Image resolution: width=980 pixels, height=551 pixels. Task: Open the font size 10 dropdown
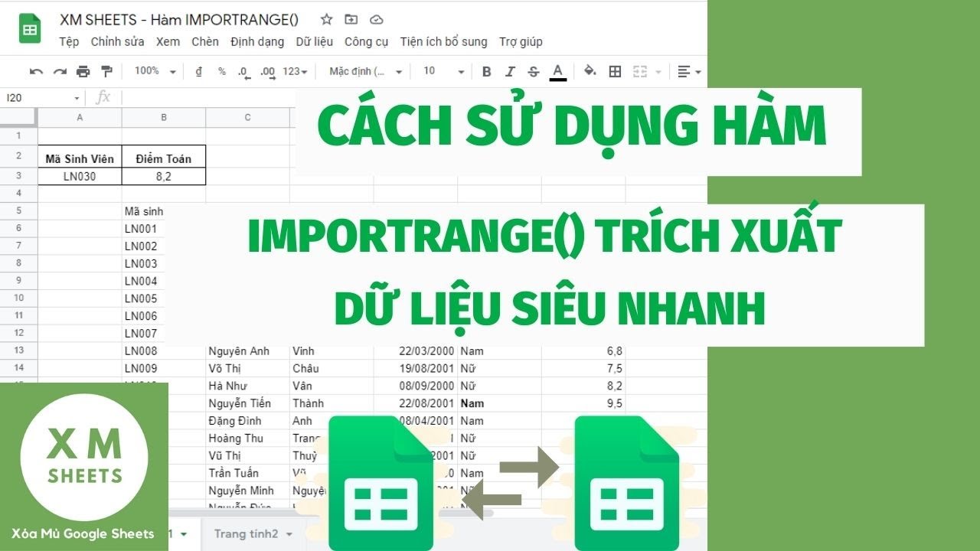pyautogui.click(x=443, y=71)
